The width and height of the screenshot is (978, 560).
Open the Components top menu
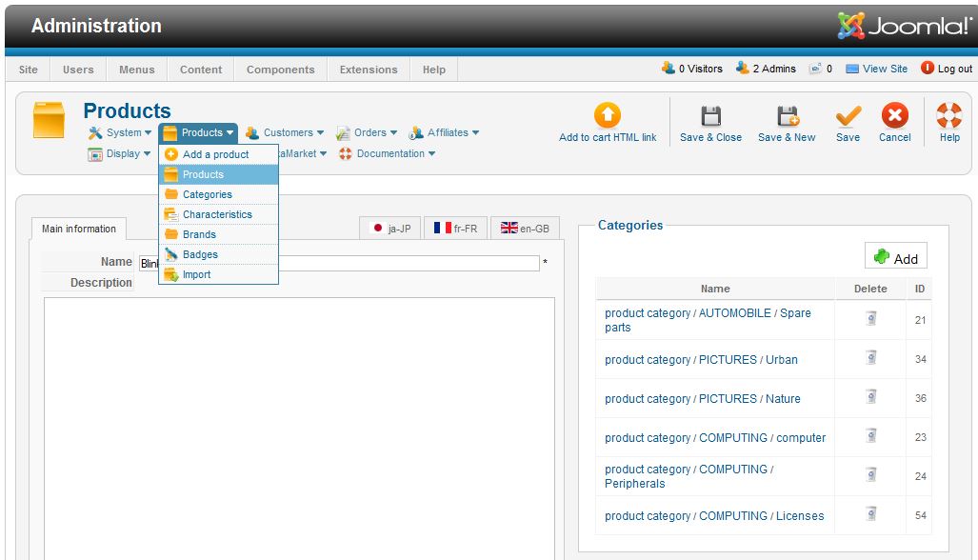coord(281,70)
